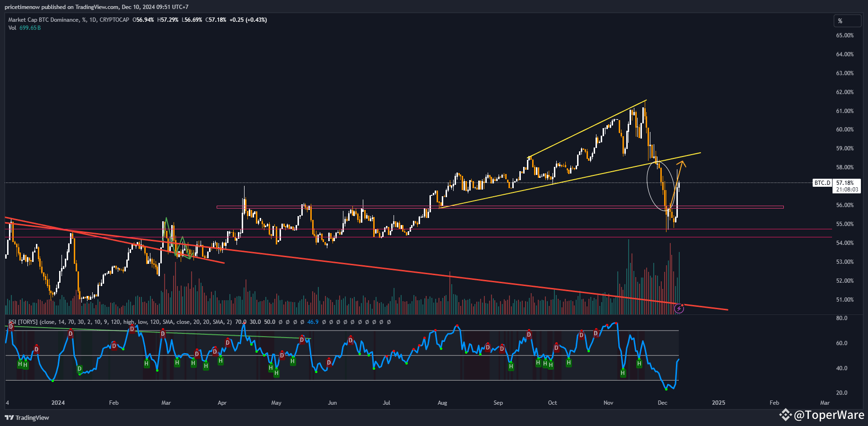This screenshot has height=426, width=868.
Task: Click the '62.00%' price axis label
Action: 845,92
